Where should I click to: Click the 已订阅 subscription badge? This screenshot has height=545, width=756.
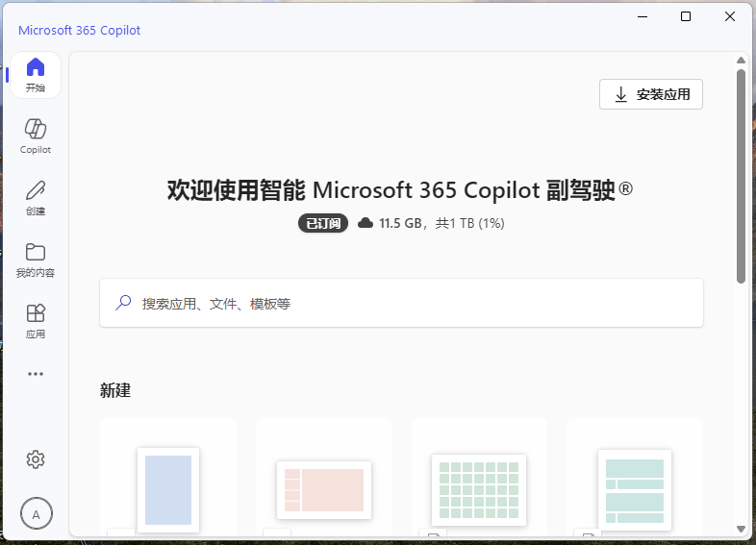pyautogui.click(x=323, y=223)
